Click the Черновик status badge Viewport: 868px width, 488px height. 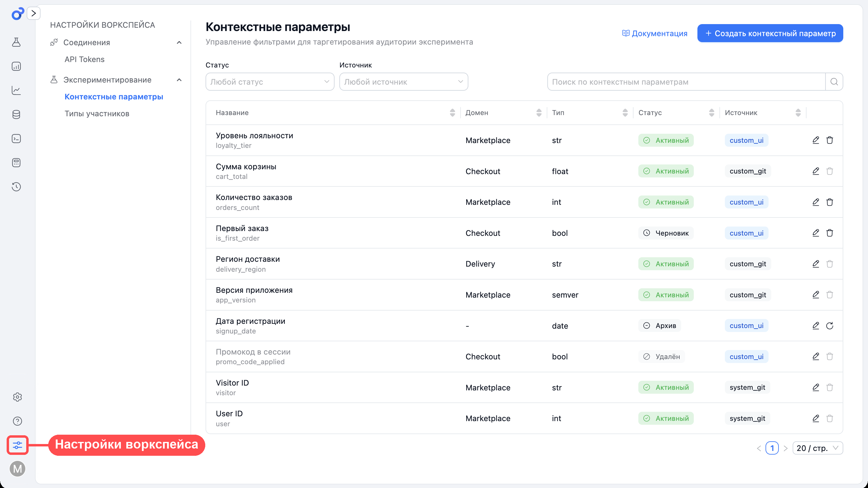pos(666,233)
